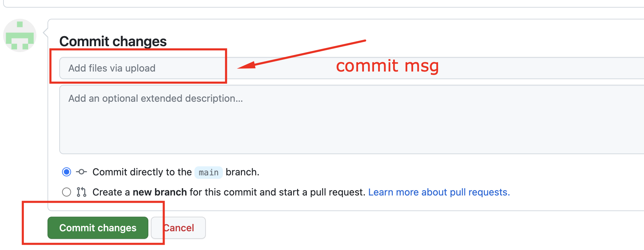This screenshot has width=644, height=250.
Task: Click the "main" branch name badge
Action: (208, 173)
